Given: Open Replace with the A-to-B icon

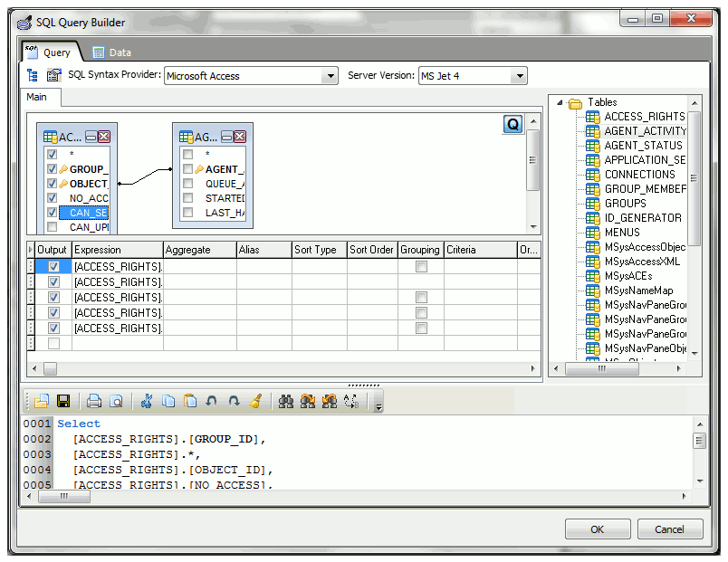Looking at the screenshot, I should click(351, 401).
